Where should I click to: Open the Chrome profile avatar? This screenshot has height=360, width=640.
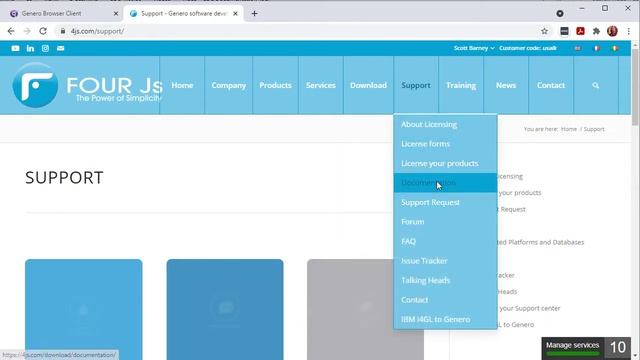coord(612,31)
